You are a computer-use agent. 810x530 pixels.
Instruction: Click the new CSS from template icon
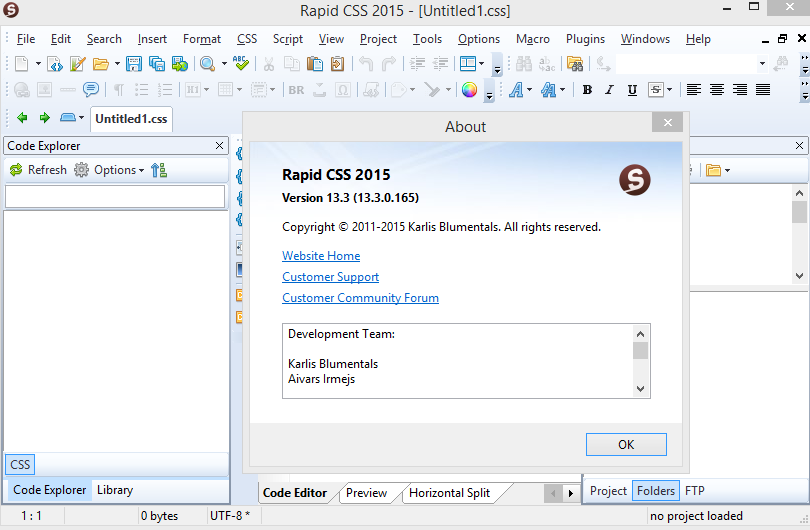point(54,64)
